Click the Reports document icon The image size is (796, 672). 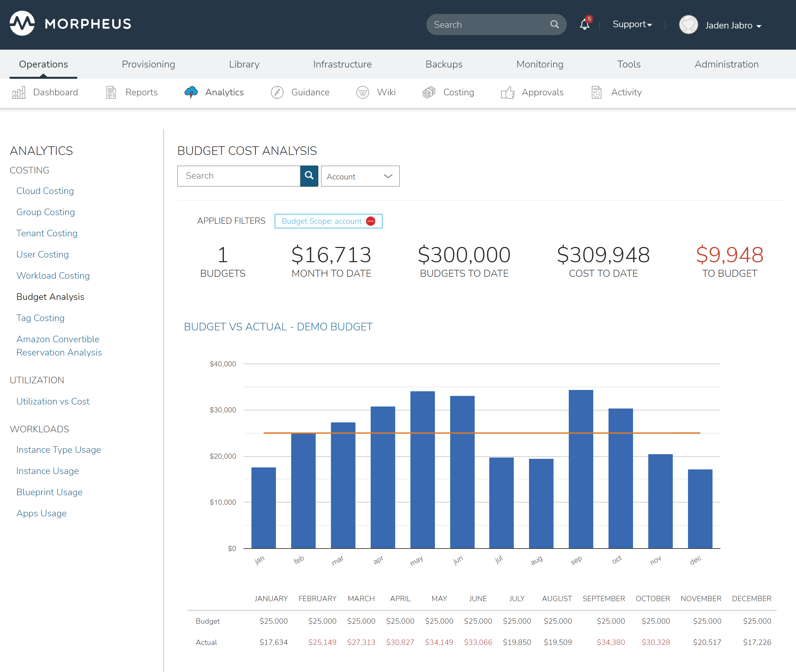pyautogui.click(x=111, y=93)
